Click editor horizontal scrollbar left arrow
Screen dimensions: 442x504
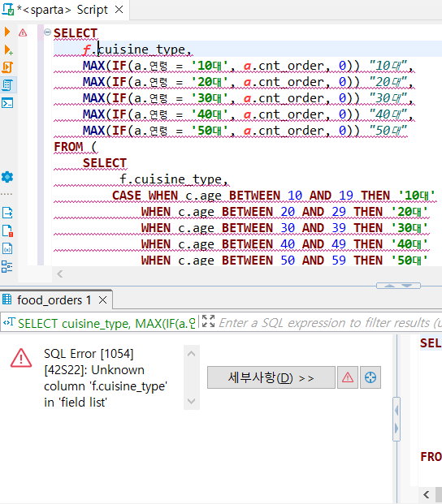pos(60,274)
